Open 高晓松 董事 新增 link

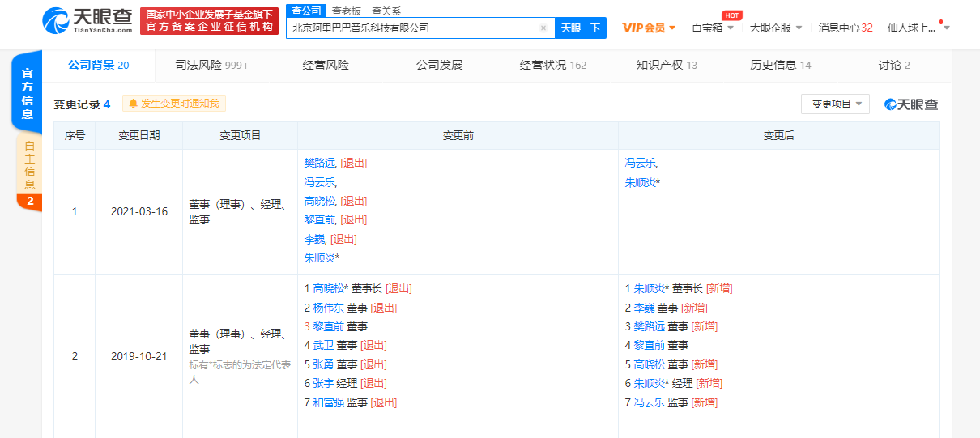(x=649, y=364)
